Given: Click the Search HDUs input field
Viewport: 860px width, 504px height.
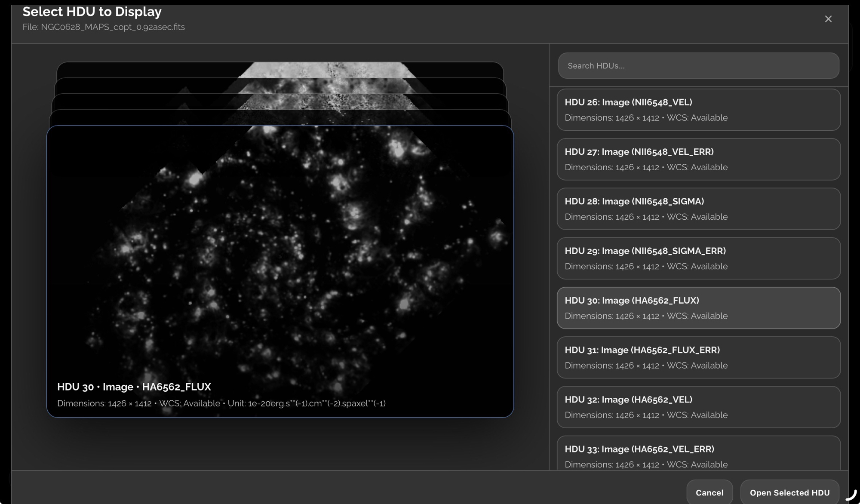Looking at the screenshot, I should point(698,66).
